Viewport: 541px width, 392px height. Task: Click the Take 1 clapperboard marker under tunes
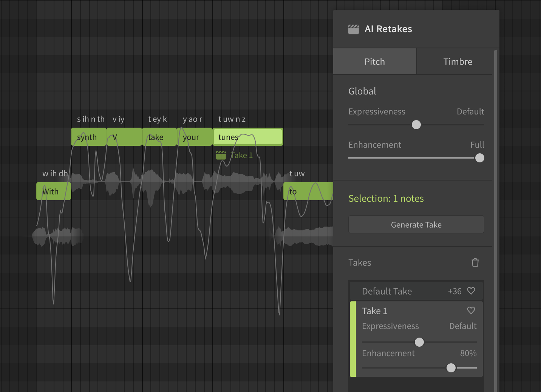click(x=221, y=155)
